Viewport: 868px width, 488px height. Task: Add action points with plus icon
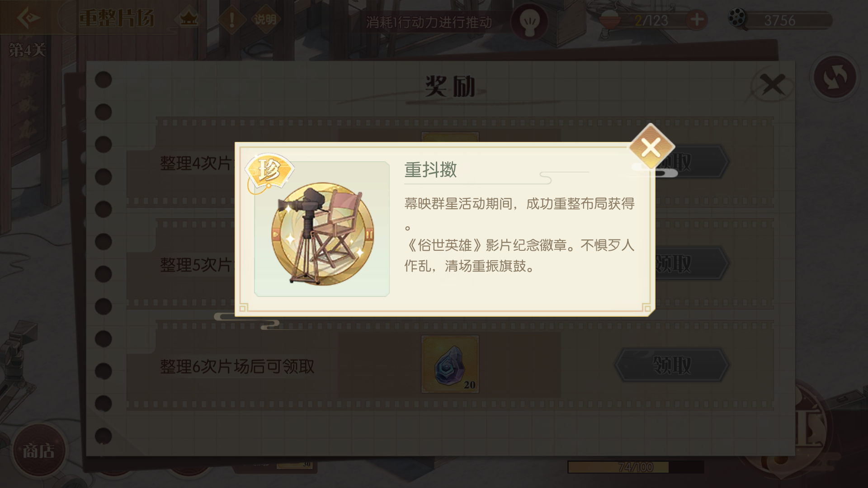click(697, 20)
